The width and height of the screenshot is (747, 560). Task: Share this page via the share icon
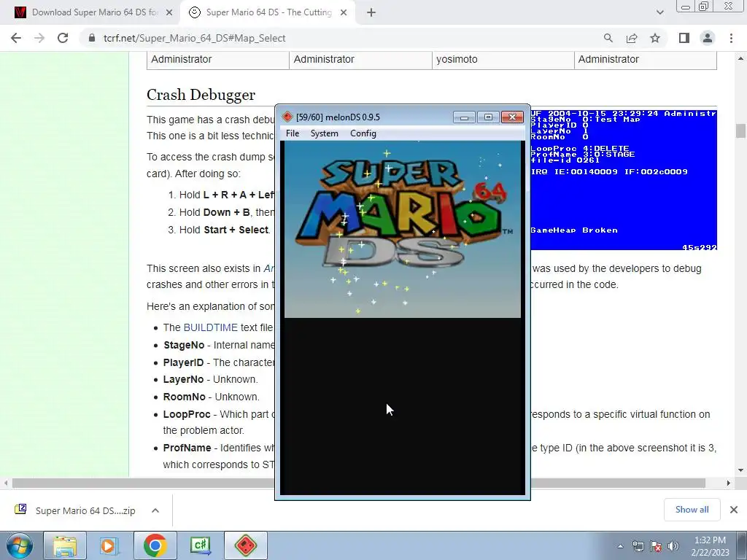coord(632,38)
